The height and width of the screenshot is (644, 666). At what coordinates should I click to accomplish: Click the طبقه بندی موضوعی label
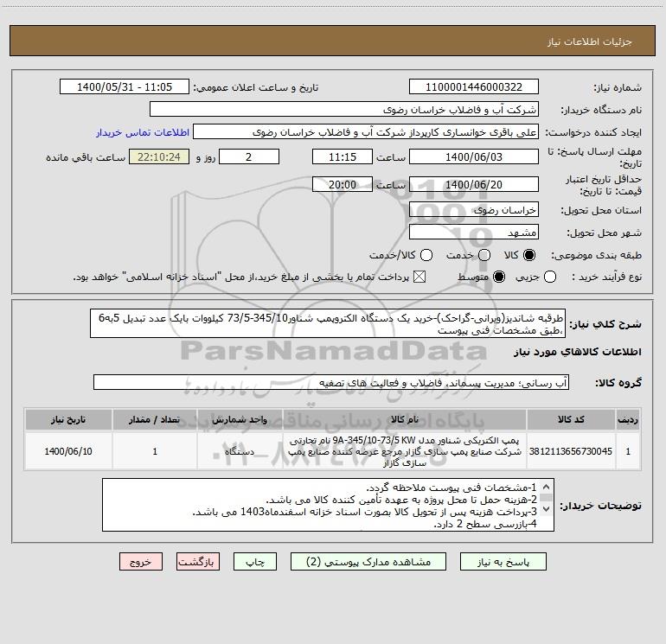[596, 256]
